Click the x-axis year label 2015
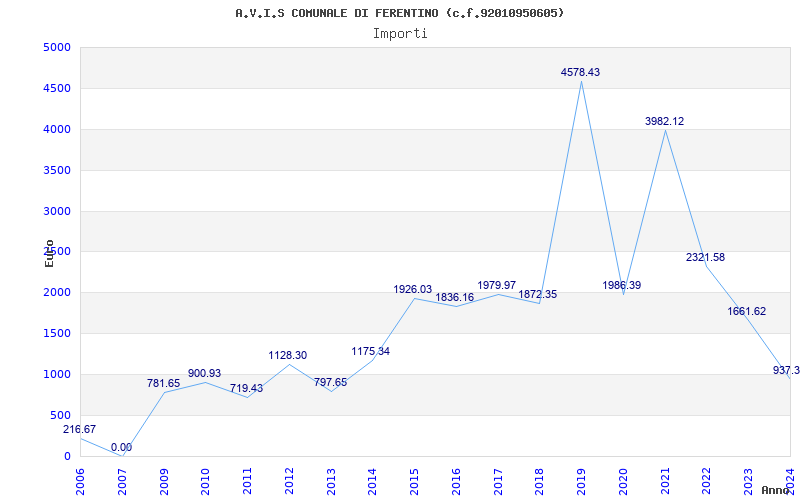This screenshot has width=800, height=500. coord(414,481)
